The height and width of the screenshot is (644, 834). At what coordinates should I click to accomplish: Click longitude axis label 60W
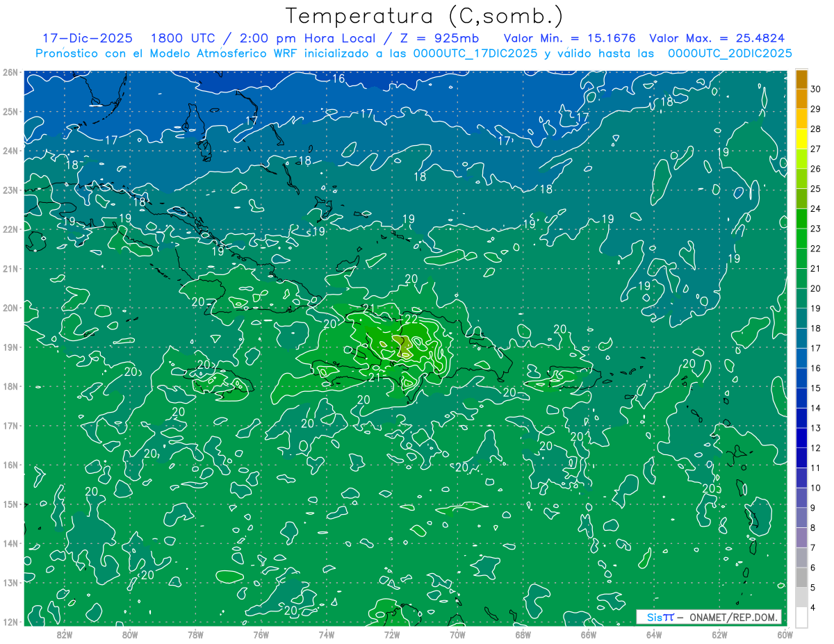tap(785, 634)
